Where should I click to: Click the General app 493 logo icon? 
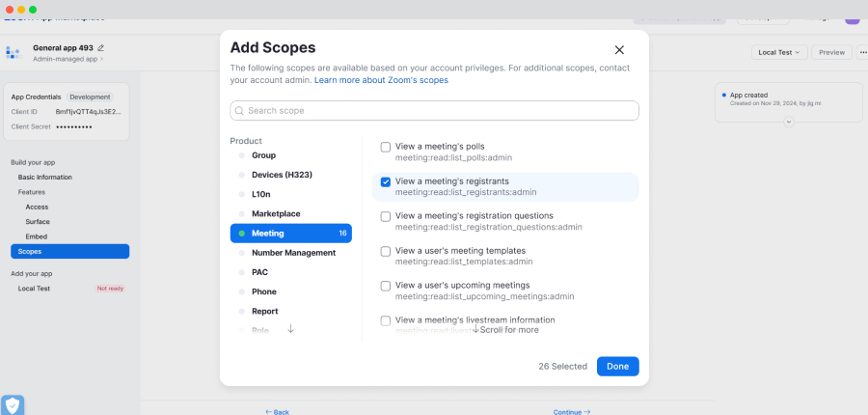coord(14,53)
